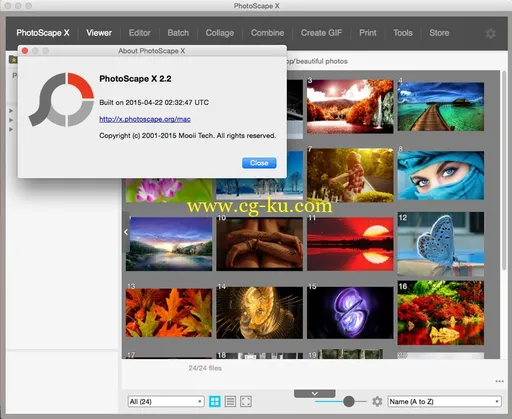Open the Create GIF tab

click(321, 33)
